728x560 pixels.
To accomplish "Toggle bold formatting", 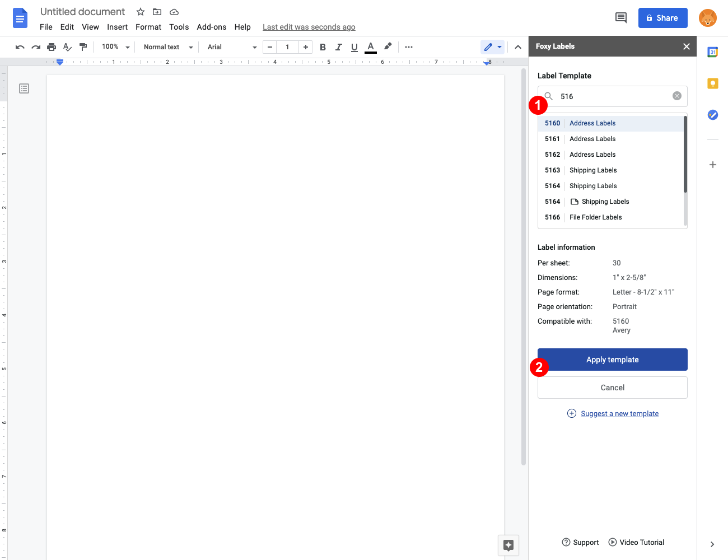I will [323, 47].
